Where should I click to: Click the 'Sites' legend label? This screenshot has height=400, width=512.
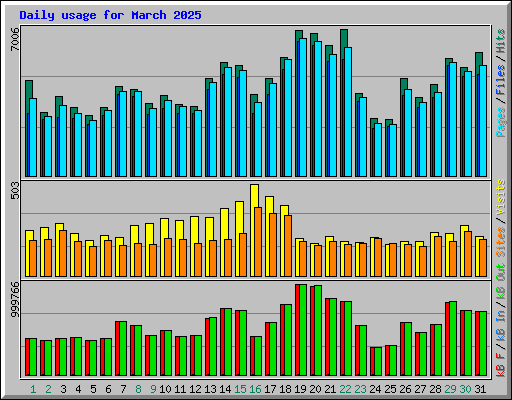(x=501, y=242)
